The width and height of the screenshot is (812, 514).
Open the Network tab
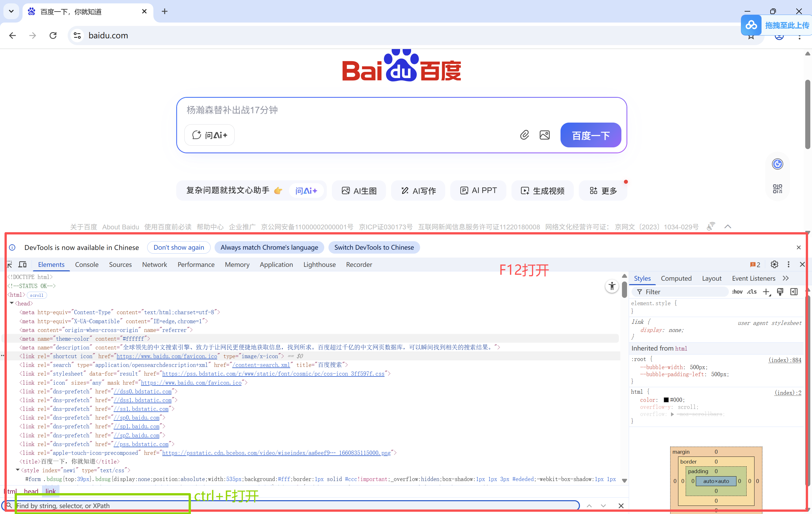[155, 265]
